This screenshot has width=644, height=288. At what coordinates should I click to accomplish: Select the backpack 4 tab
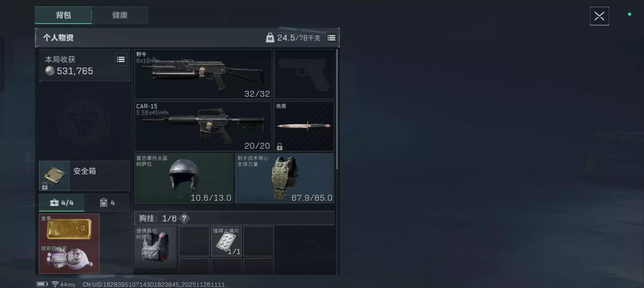pyautogui.click(x=107, y=203)
